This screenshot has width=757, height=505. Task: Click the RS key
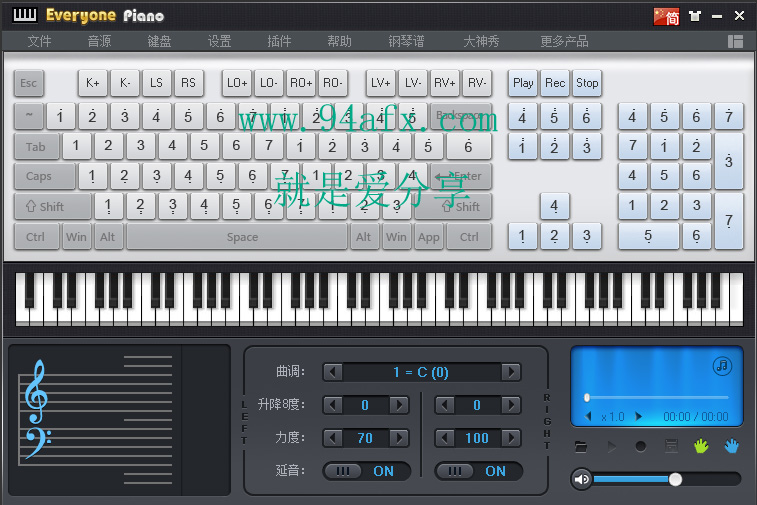188,83
